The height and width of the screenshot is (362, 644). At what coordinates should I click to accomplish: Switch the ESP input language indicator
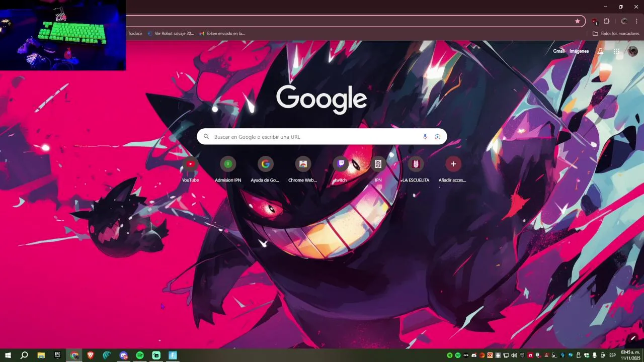click(612, 355)
